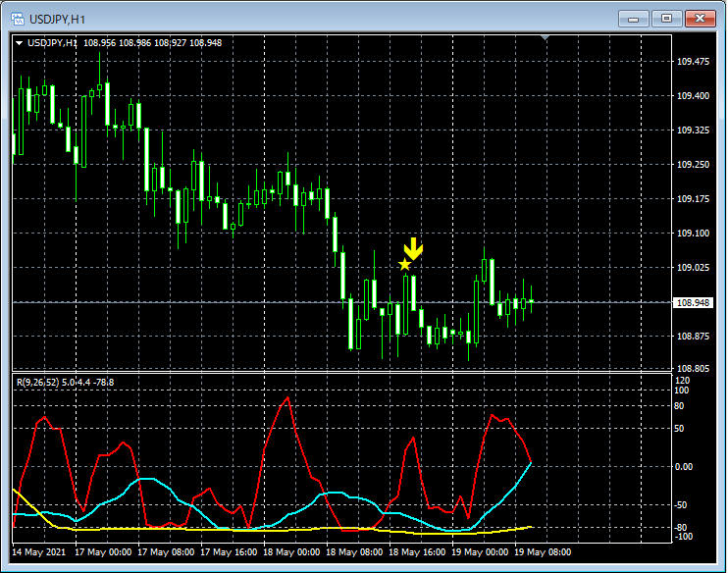
Task: Click the 109.175 price scale value
Action: point(694,199)
